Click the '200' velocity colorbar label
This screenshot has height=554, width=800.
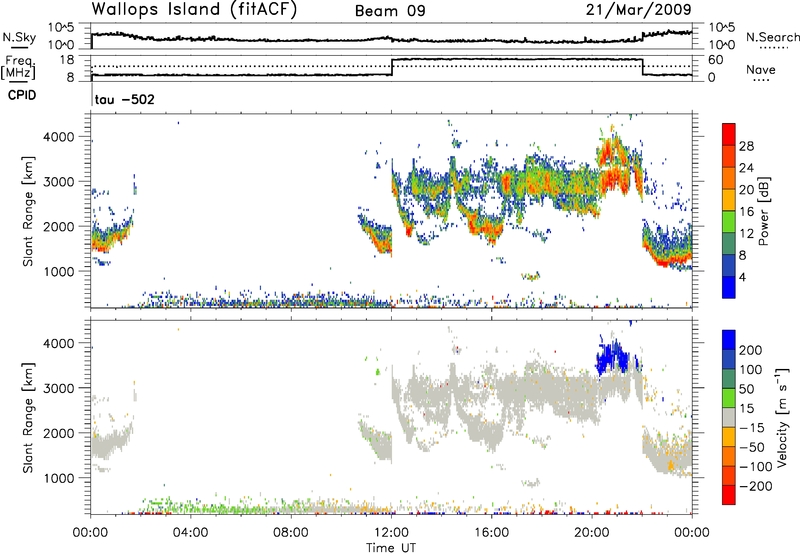tap(751, 350)
